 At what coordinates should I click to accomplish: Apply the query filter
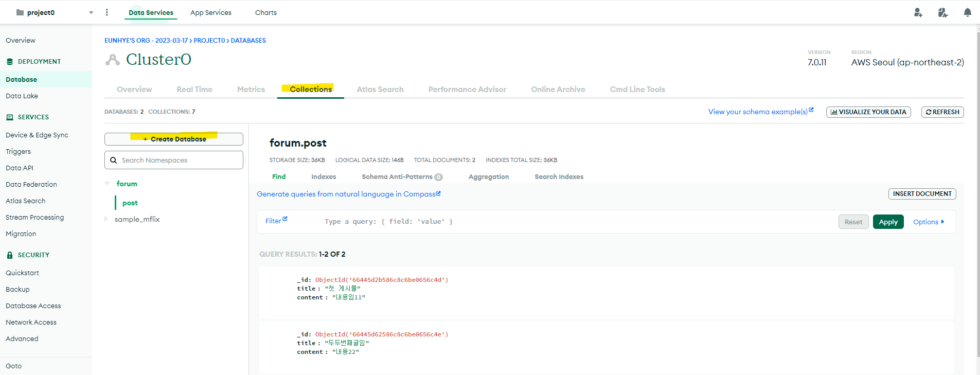pyautogui.click(x=888, y=222)
